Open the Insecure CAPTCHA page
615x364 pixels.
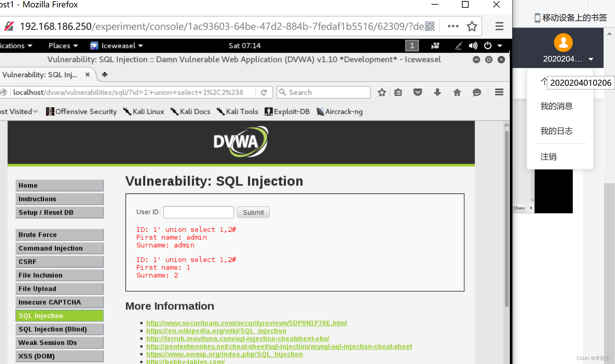click(x=59, y=302)
